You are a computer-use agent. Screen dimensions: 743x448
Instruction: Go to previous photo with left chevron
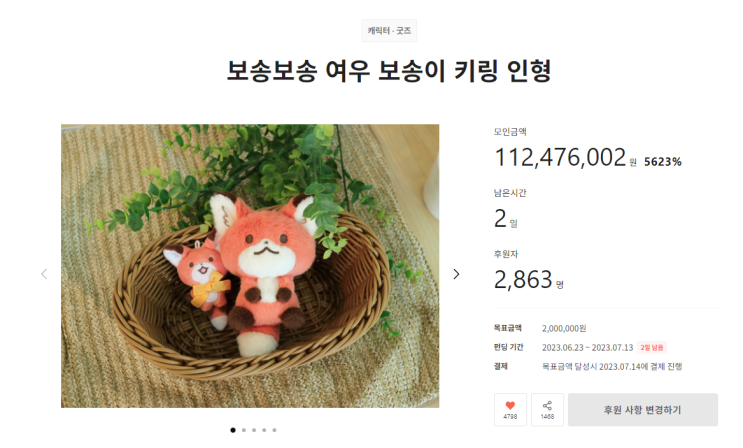(44, 274)
